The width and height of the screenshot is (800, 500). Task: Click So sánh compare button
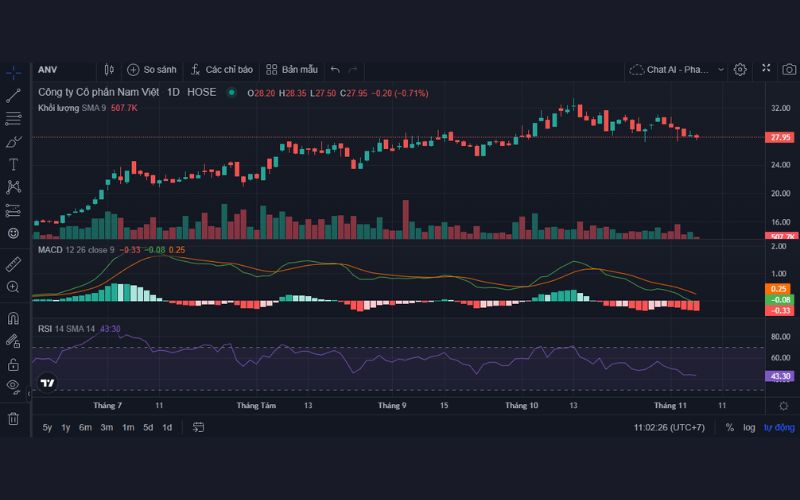coord(151,69)
